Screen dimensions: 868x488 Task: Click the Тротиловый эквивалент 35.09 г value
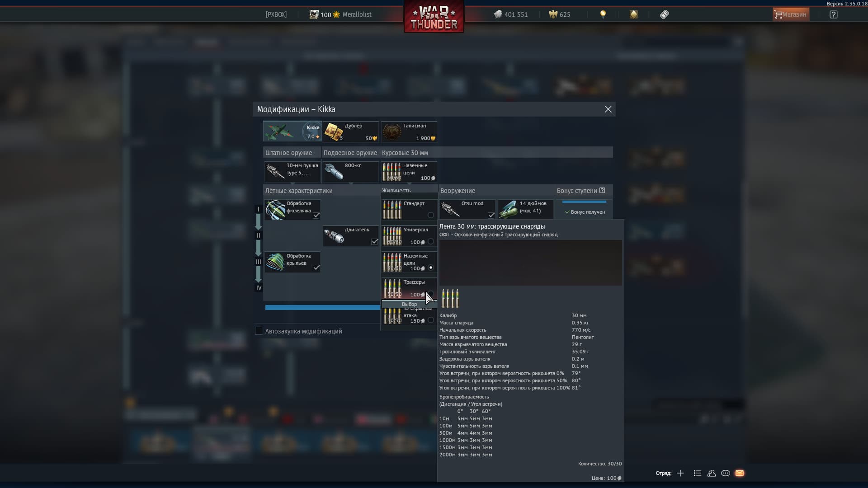[x=580, y=352]
